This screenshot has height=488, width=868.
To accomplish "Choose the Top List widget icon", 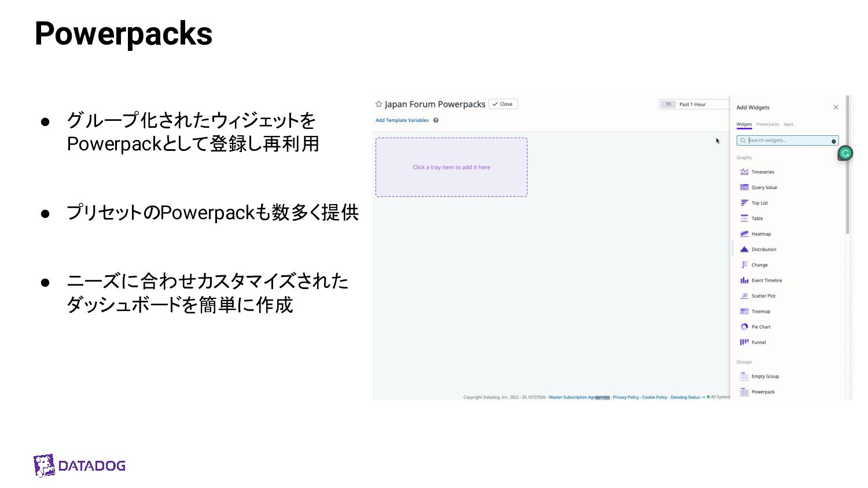I will click(744, 203).
